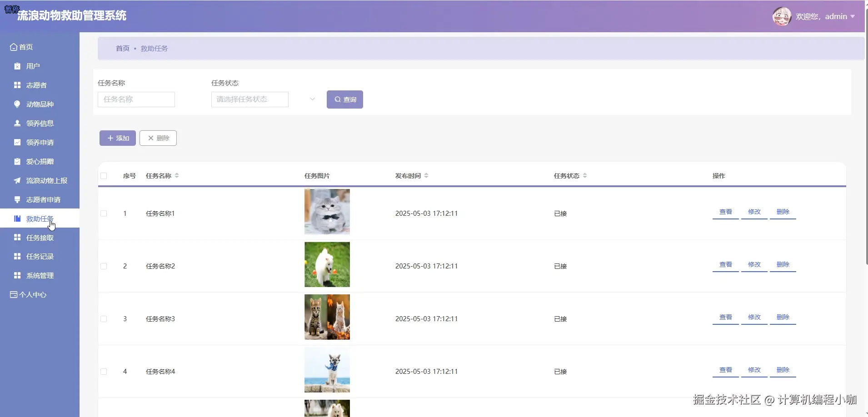Click the home icon beside 首页 in sidebar
The width and height of the screenshot is (868, 417).
point(14,47)
